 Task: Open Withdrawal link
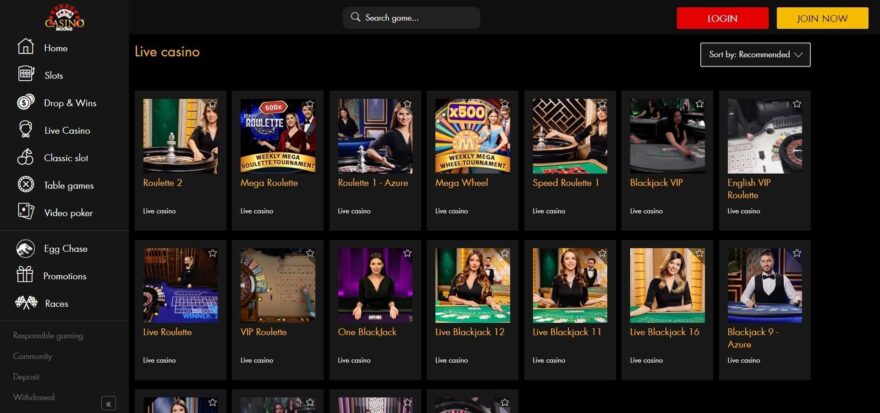click(x=34, y=397)
